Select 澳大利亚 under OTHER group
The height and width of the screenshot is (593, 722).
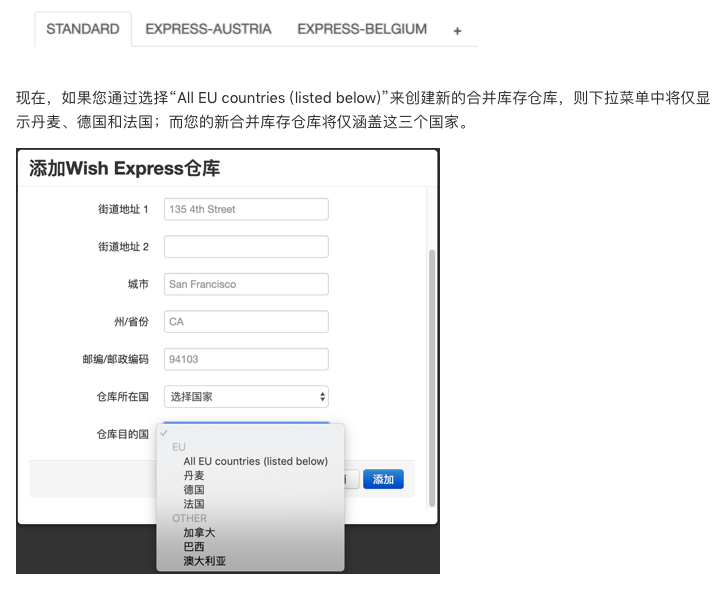pos(204,561)
